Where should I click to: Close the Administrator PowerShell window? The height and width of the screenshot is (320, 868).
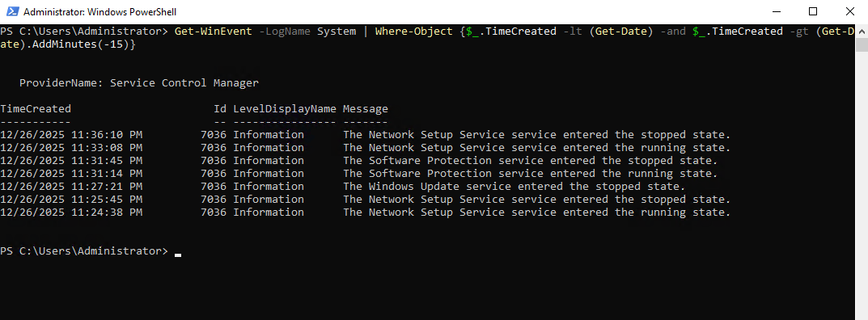tap(849, 11)
